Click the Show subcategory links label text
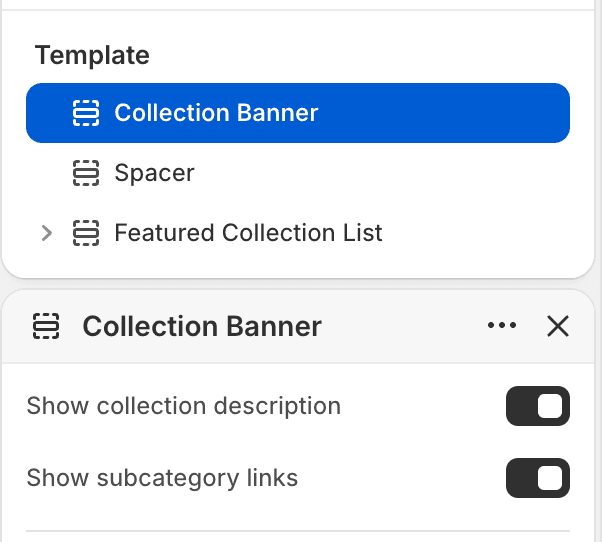The height and width of the screenshot is (542, 602). point(162,478)
